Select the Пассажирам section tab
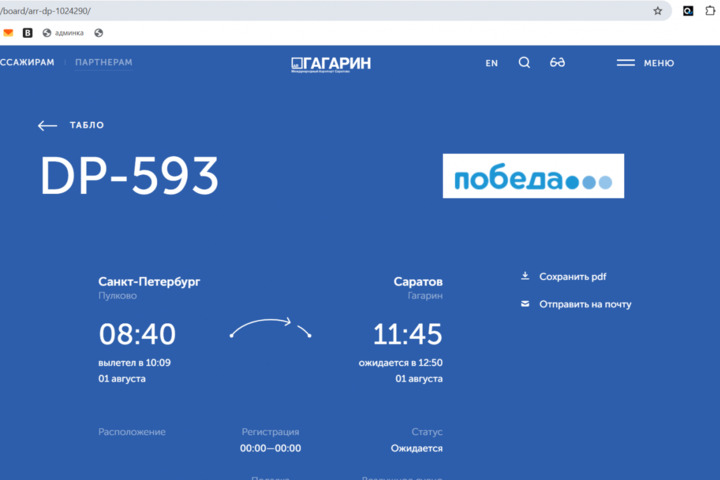The image size is (720, 480). [27, 62]
